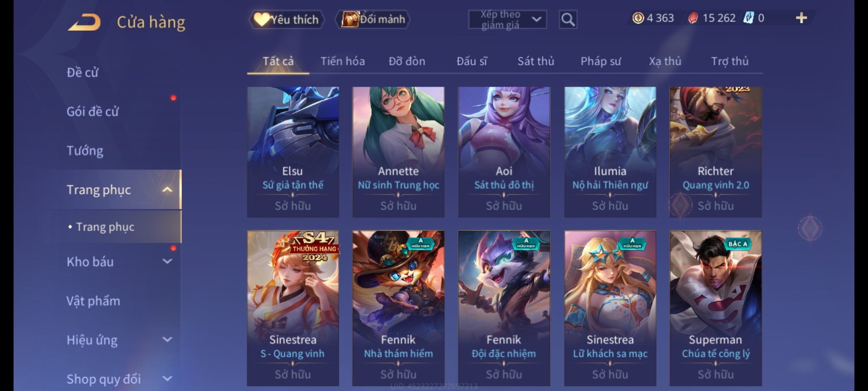Open Yêu thích heart favorites
This screenshot has height=391, width=868.
(286, 20)
